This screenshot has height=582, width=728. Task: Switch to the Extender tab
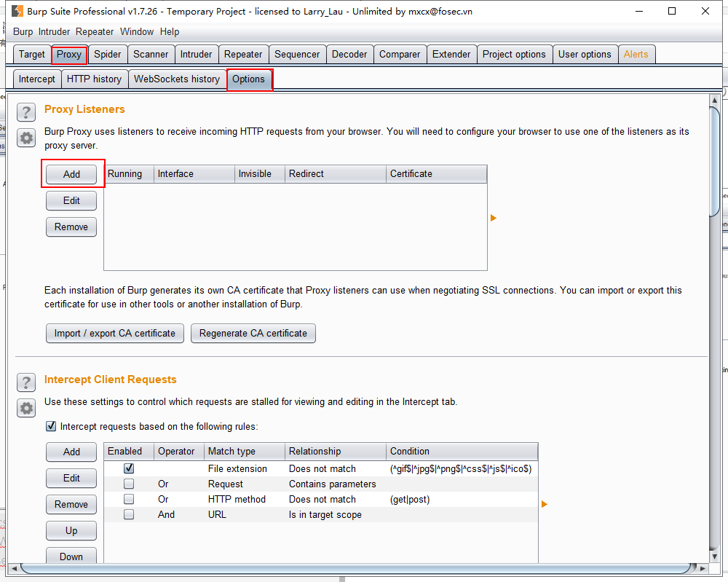point(451,55)
